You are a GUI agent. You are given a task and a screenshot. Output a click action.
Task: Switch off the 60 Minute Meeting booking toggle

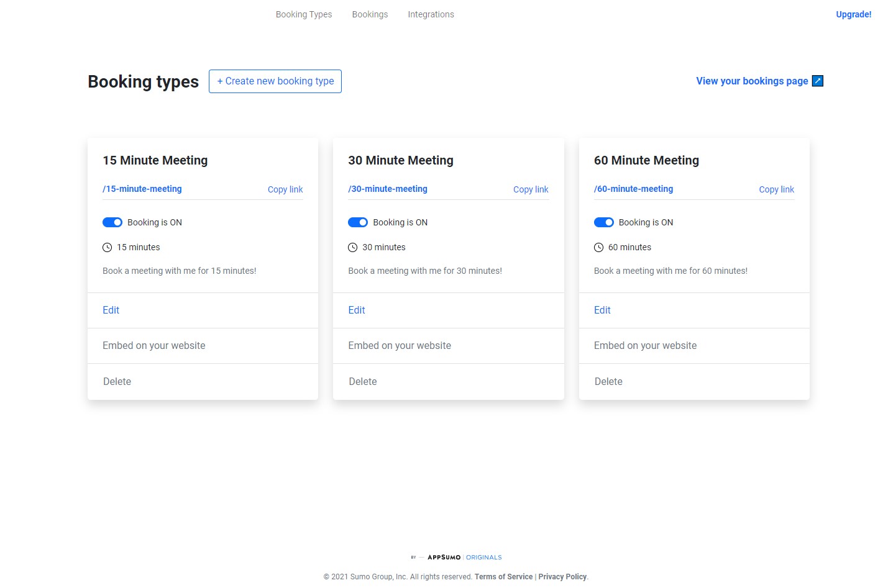point(603,222)
